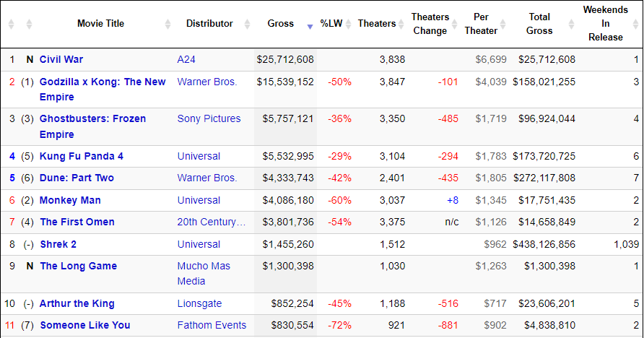The image size is (644, 338).
Task: Sort by Movie Title arrows
Action: pyautogui.click(x=167, y=24)
